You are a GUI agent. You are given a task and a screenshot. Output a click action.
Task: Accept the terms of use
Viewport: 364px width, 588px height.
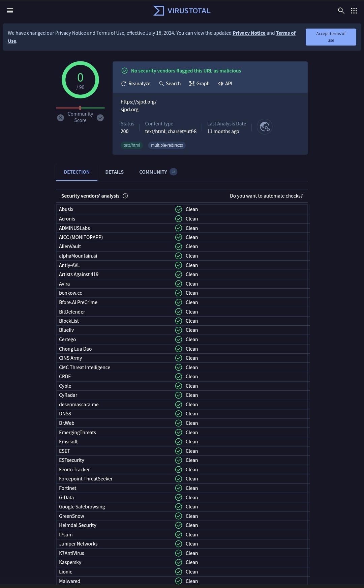(x=331, y=37)
